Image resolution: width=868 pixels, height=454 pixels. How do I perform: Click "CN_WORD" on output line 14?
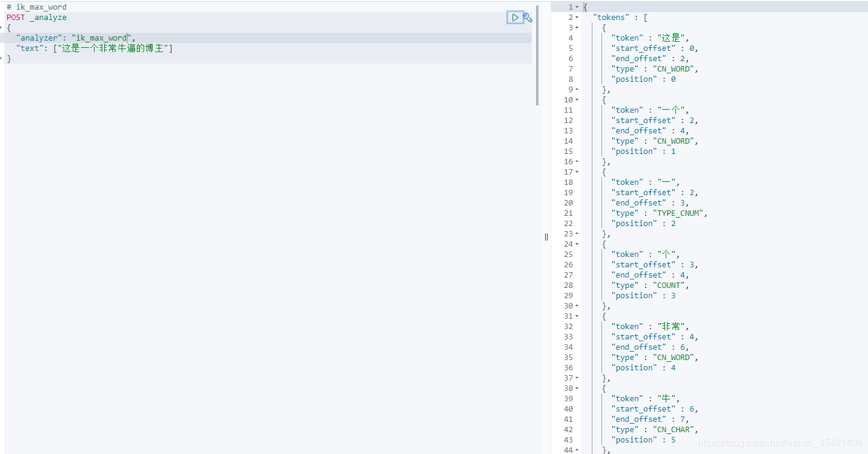pyautogui.click(x=674, y=141)
